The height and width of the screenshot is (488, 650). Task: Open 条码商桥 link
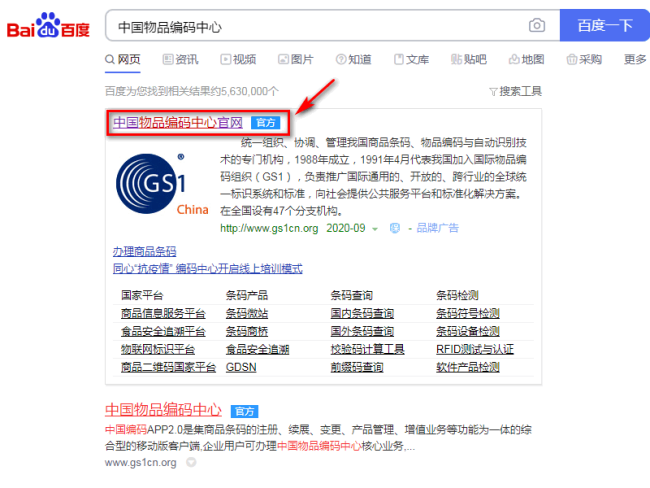coord(247,331)
